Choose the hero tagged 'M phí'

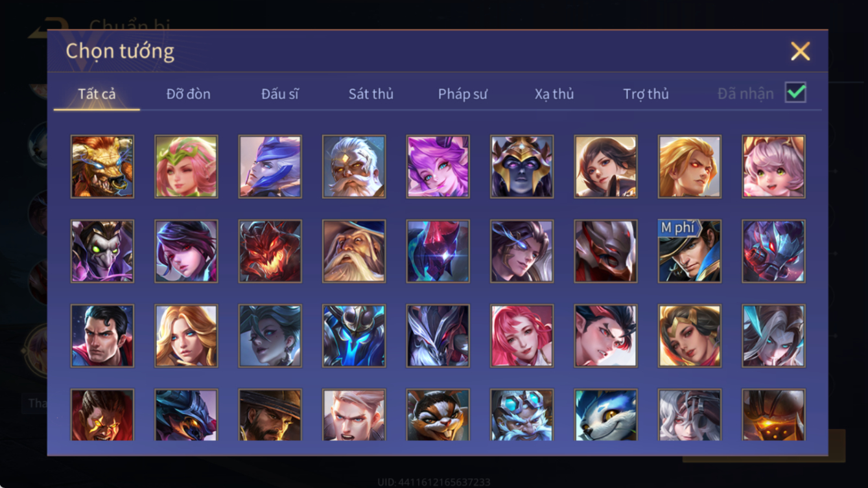click(x=690, y=251)
